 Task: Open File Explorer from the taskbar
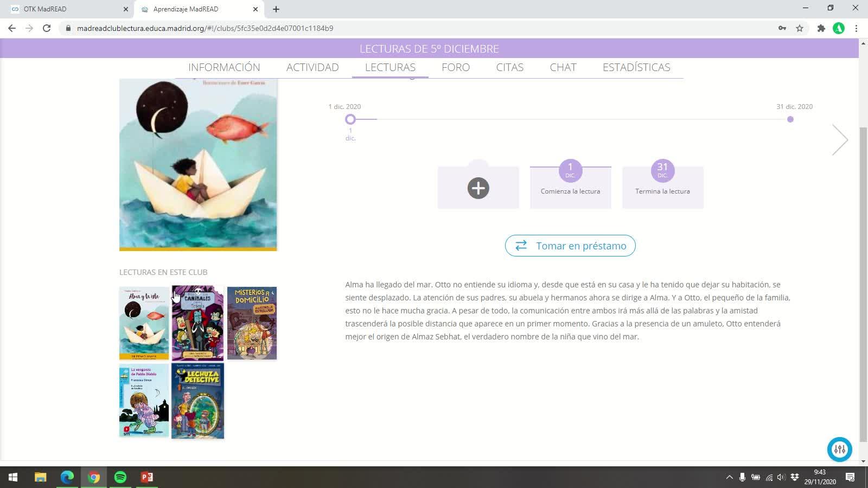click(x=40, y=477)
